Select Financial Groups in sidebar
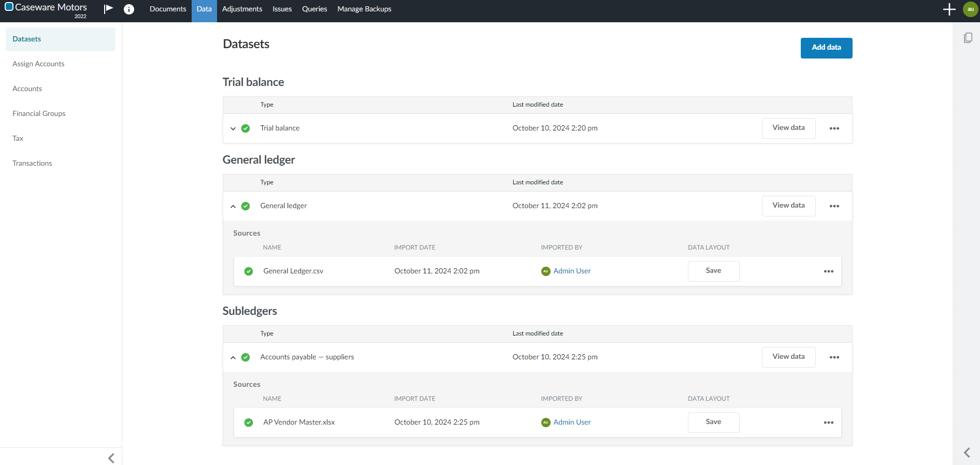 pos(39,113)
